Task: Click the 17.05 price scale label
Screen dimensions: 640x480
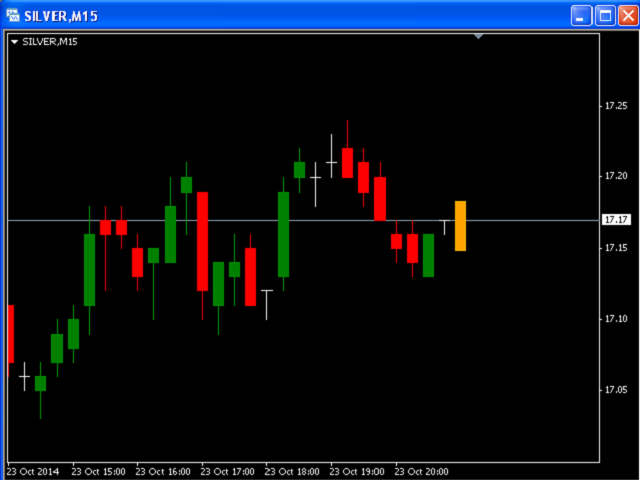Action: (616, 390)
